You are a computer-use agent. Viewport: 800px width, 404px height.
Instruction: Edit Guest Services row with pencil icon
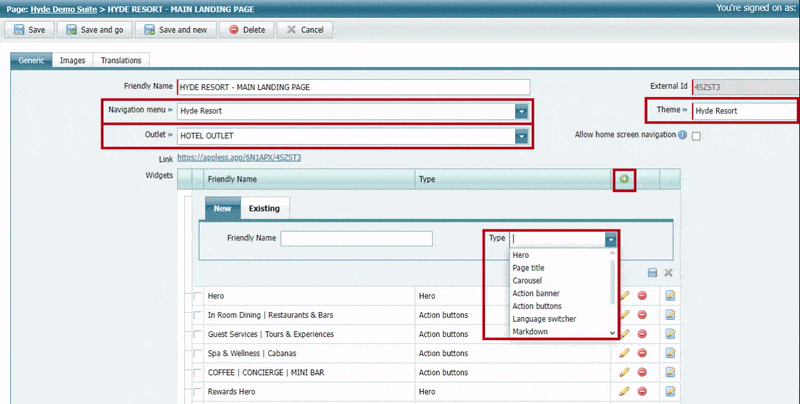click(x=624, y=334)
